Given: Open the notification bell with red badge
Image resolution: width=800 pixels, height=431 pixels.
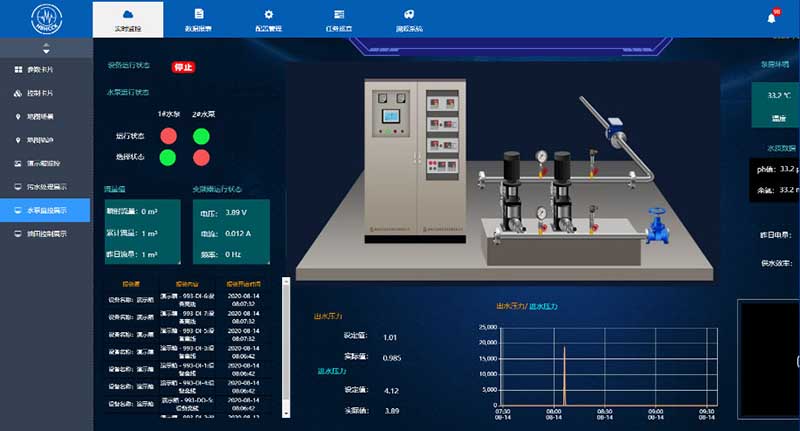Looking at the screenshot, I should click(x=772, y=17).
